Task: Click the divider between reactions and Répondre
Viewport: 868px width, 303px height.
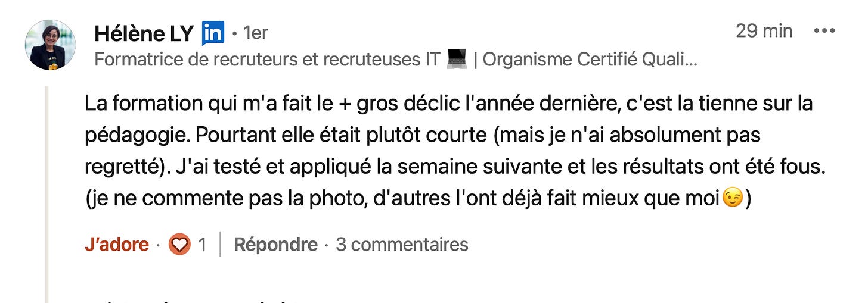Action: (x=221, y=244)
